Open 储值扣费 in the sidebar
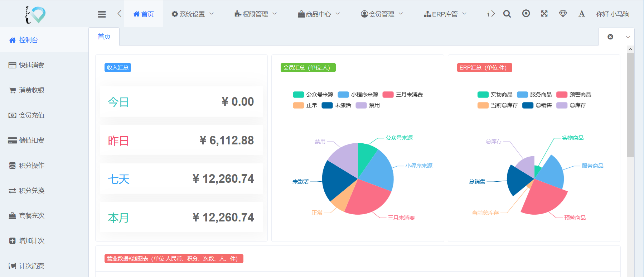This screenshot has width=644, height=277. (44, 140)
